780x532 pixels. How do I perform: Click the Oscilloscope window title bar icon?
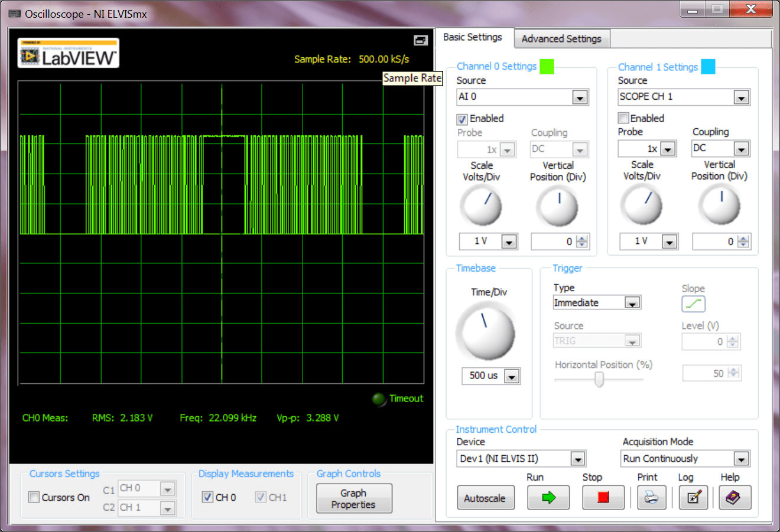(x=15, y=13)
